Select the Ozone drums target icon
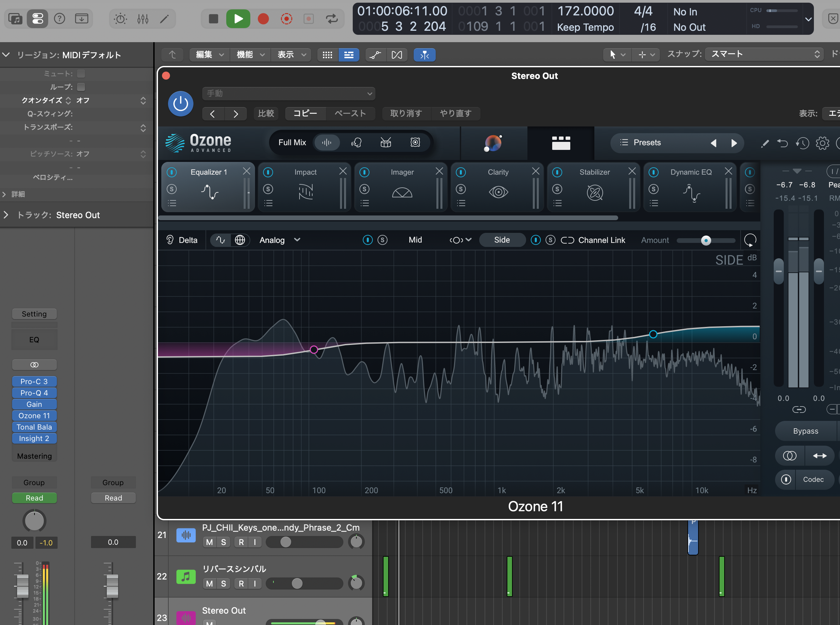Image resolution: width=840 pixels, height=625 pixels. 386,143
